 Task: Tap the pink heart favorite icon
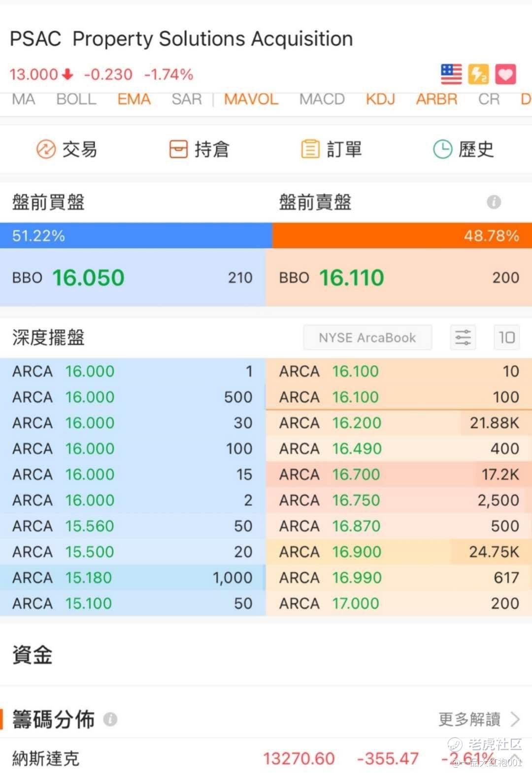coord(505,74)
